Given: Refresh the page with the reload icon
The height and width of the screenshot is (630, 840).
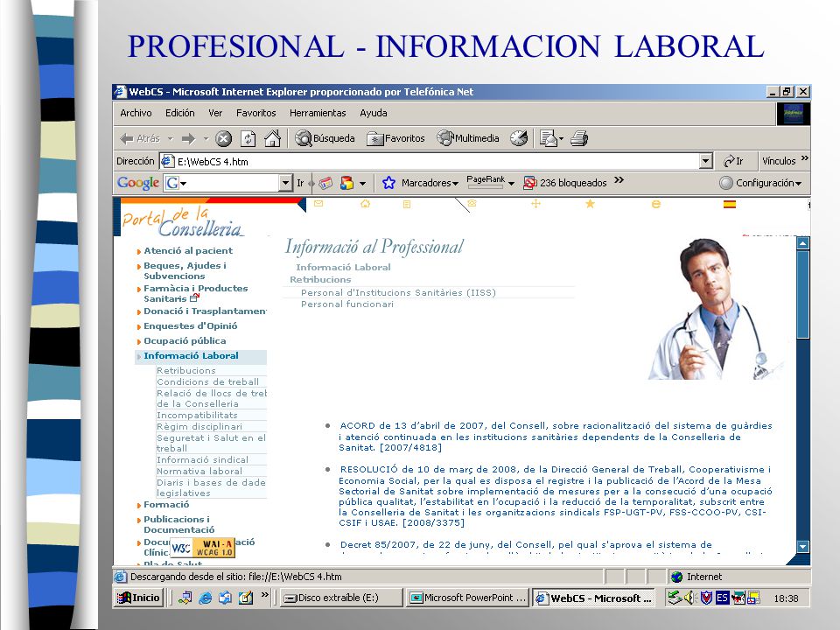Looking at the screenshot, I should (248, 139).
